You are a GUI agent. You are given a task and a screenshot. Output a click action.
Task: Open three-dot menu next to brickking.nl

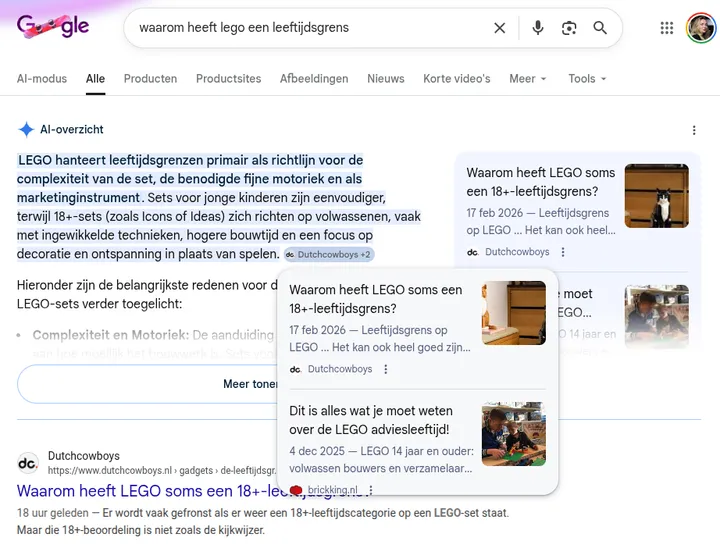click(x=371, y=490)
